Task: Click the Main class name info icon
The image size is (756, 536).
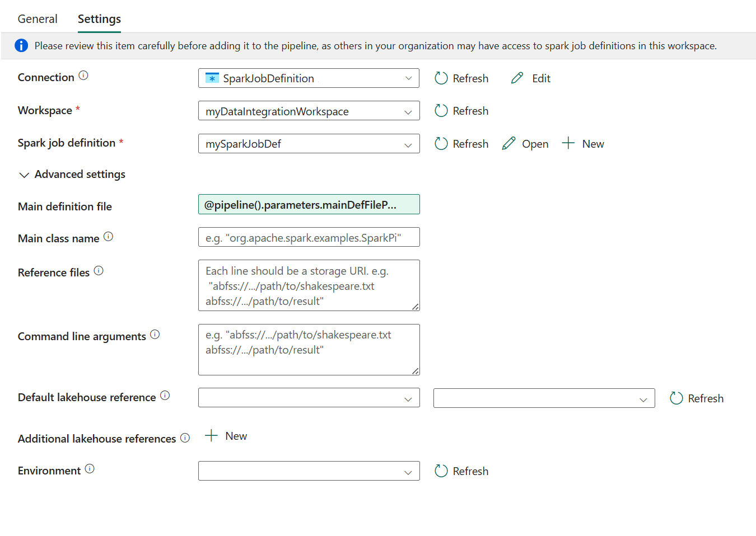Action: click(109, 237)
